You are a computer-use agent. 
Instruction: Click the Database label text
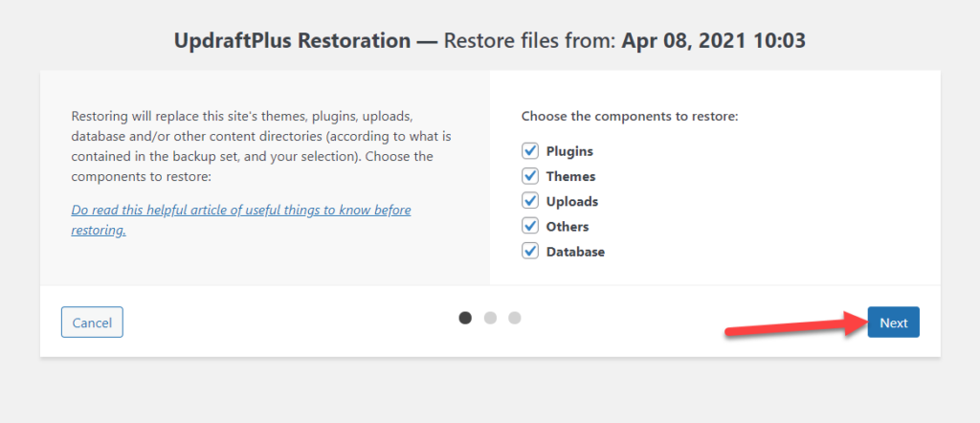(x=575, y=252)
